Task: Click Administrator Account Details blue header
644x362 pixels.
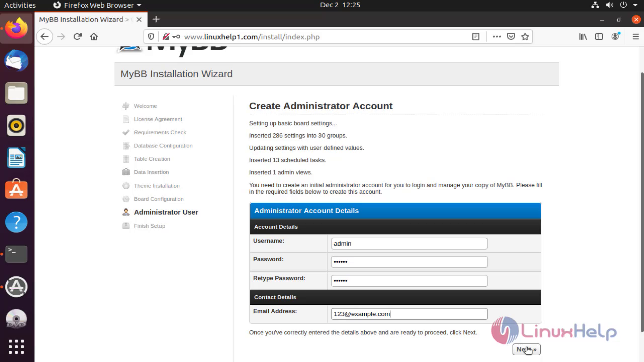Action: pyautogui.click(x=395, y=211)
